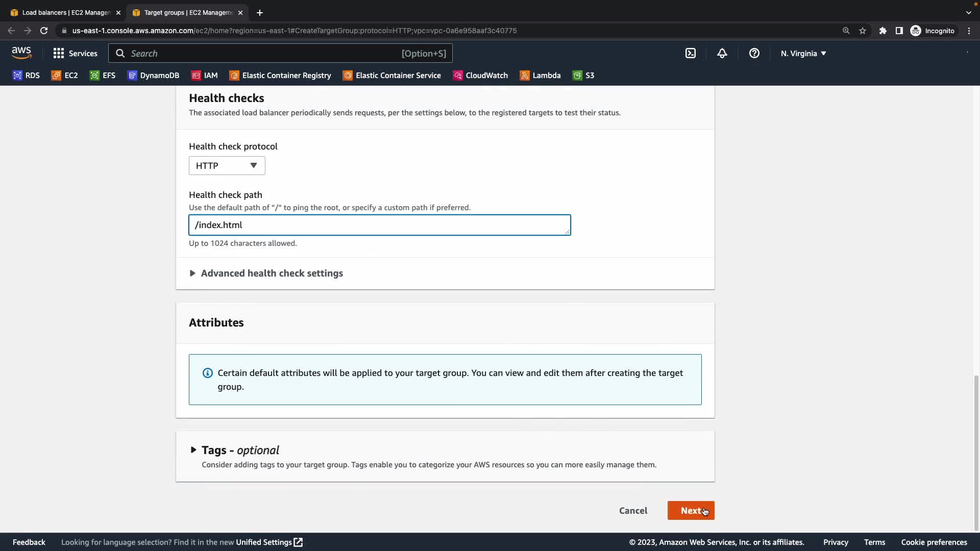Click the notifications bell icon

[722, 54]
